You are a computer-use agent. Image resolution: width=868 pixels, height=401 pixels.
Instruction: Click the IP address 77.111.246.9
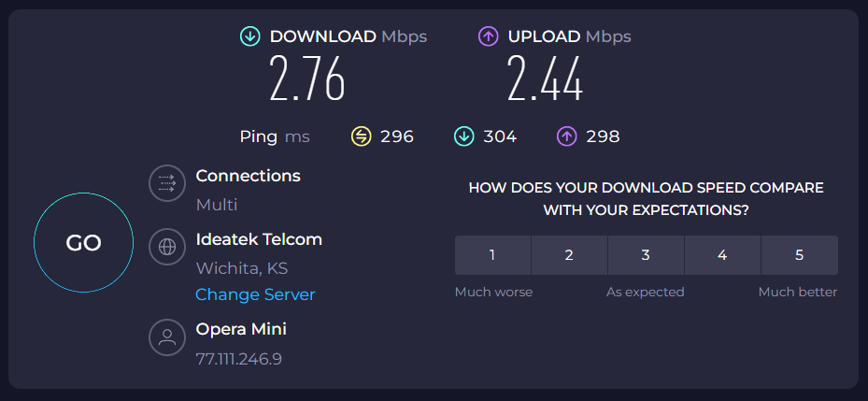click(238, 358)
